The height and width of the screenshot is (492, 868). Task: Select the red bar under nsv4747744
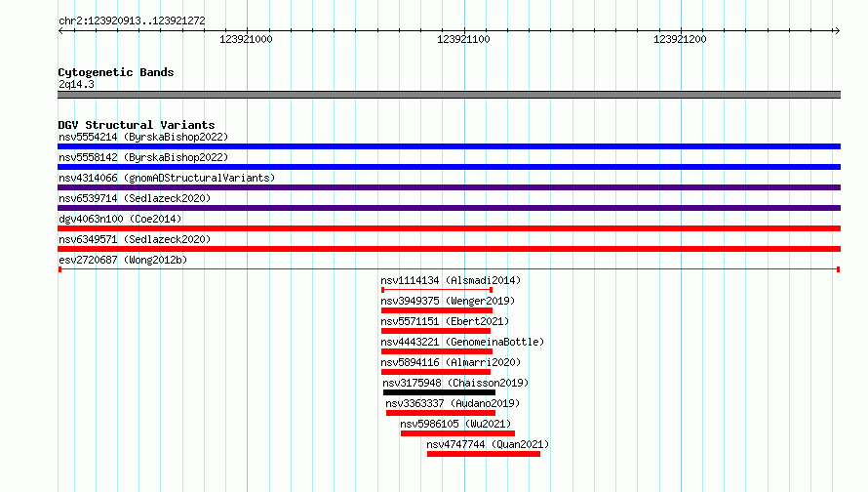pos(484,454)
